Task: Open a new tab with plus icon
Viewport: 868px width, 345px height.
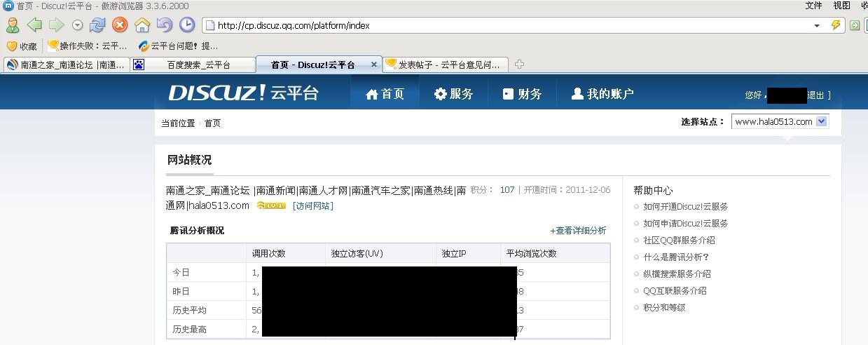Action: (x=519, y=65)
